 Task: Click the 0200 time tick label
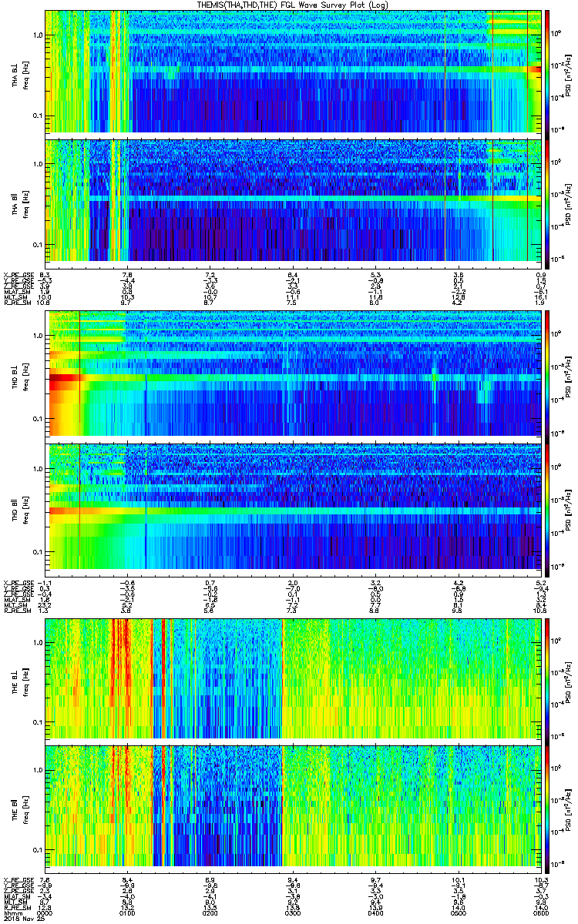[210, 912]
